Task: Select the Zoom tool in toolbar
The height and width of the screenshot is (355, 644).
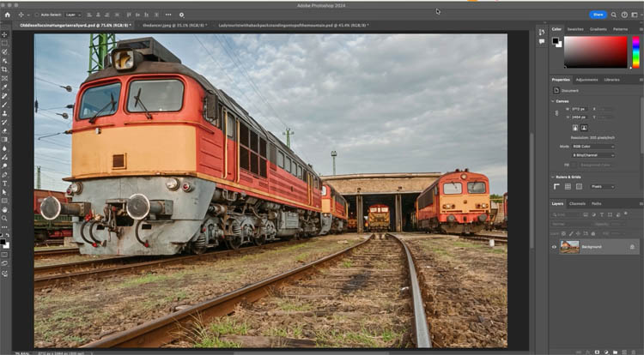Action: pyautogui.click(x=4, y=218)
